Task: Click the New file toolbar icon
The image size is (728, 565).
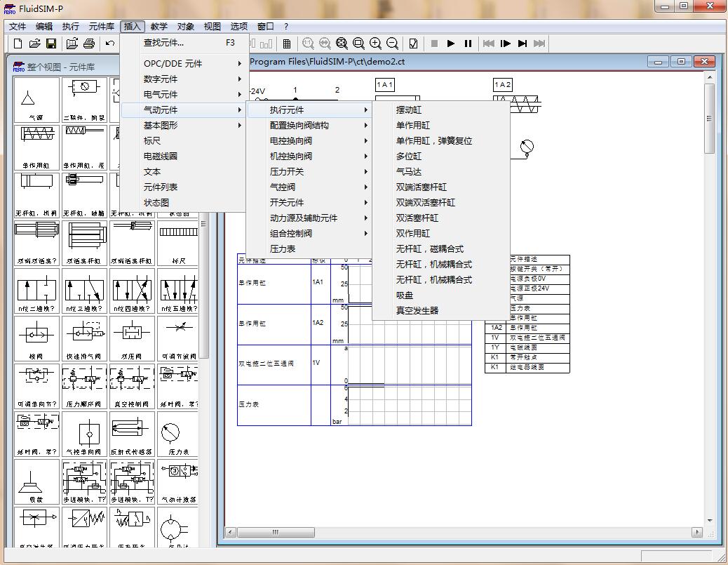Action: [x=18, y=44]
